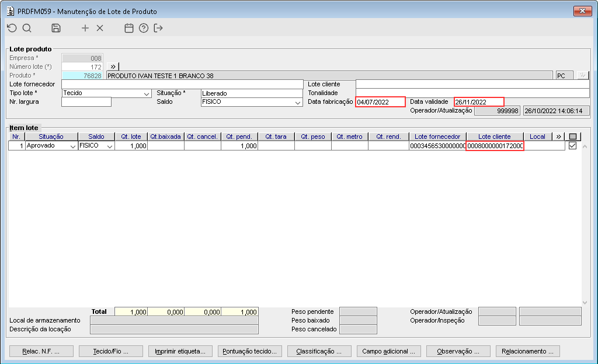This screenshot has height=364, width=598.
Task: Click the Situação column header in grid
Action: (x=51, y=136)
